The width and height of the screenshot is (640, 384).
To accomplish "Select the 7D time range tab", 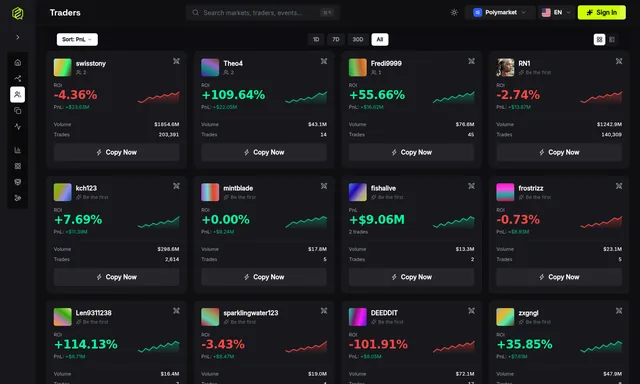I will click(x=336, y=40).
